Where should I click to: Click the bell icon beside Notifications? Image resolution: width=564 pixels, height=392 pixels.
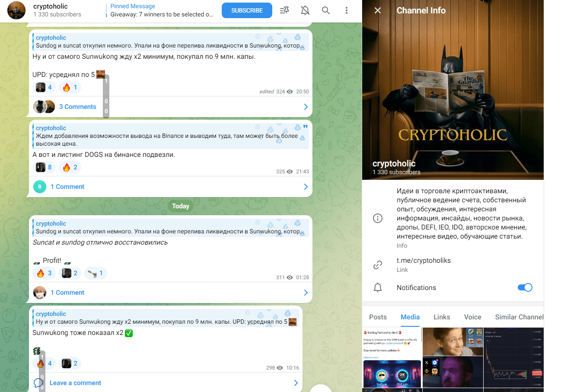click(x=378, y=287)
